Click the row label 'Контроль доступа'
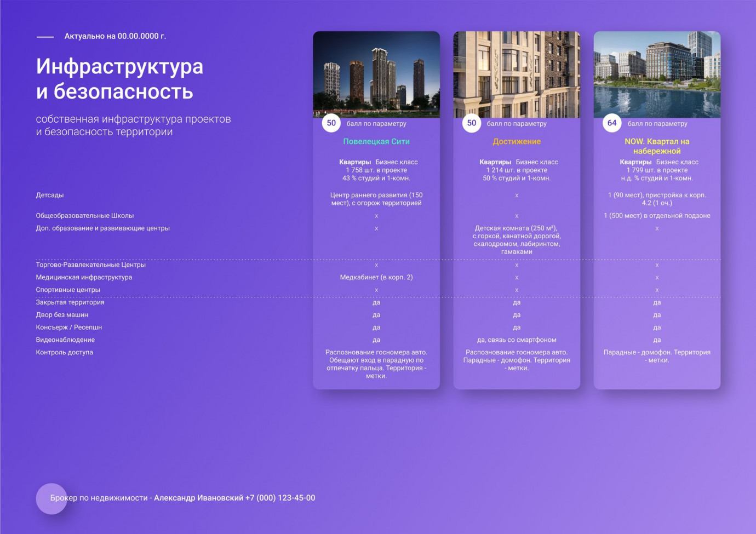756x534 pixels. [65, 353]
